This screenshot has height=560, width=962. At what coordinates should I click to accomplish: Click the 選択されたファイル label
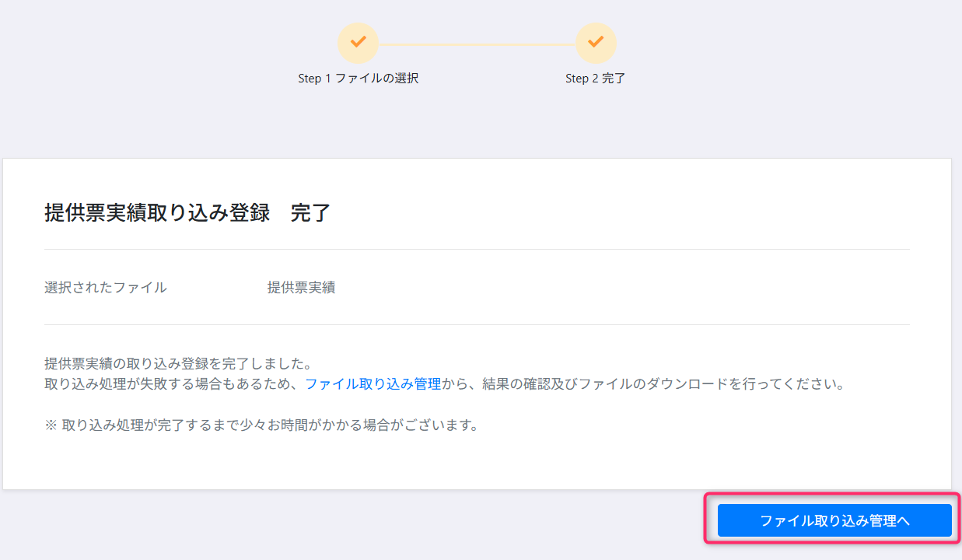coord(106,287)
